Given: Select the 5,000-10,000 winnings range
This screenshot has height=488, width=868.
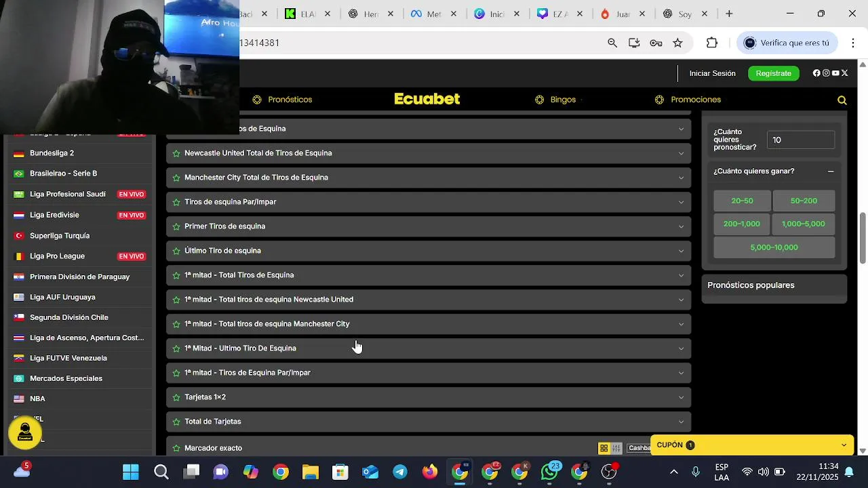Looking at the screenshot, I should click(x=774, y=247).
